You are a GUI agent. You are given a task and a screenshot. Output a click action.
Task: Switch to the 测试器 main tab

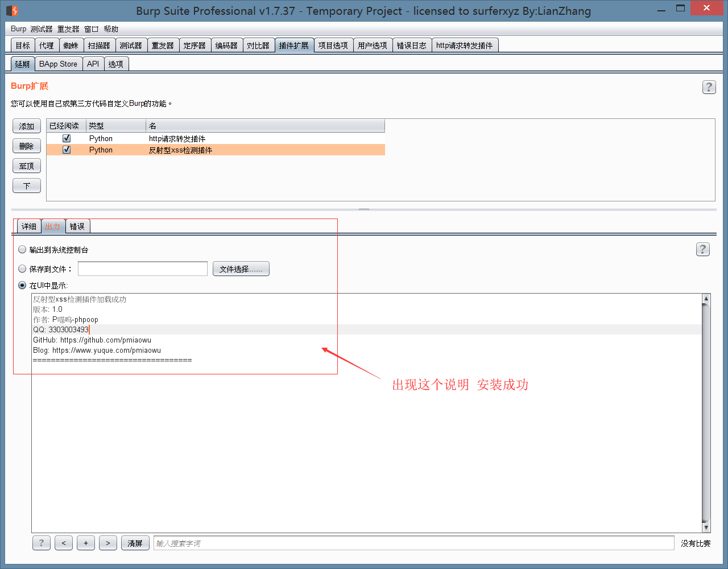click(x=131, y=46)
